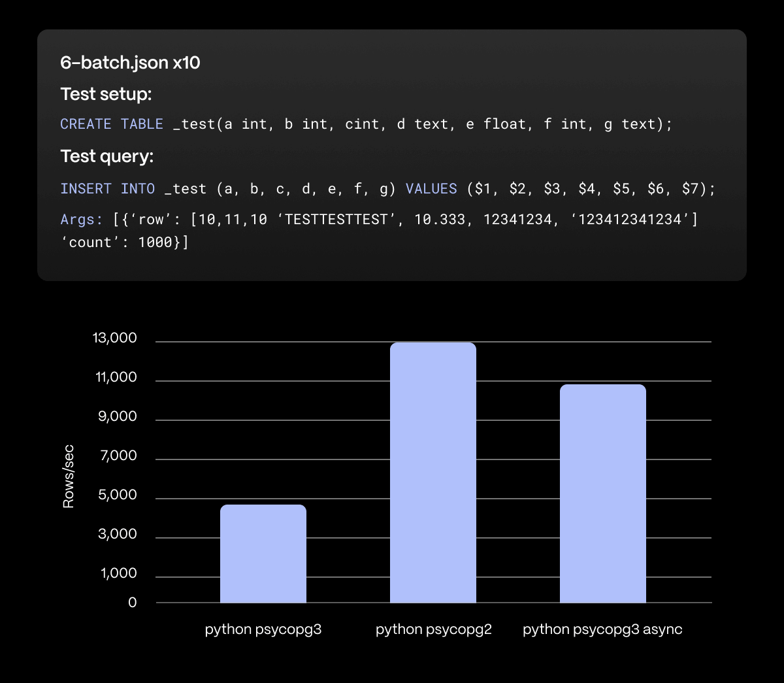The height and width of the screenshot is (683, 784).
Task: Click the CREATE TABLE statement text
Action: 366,124
